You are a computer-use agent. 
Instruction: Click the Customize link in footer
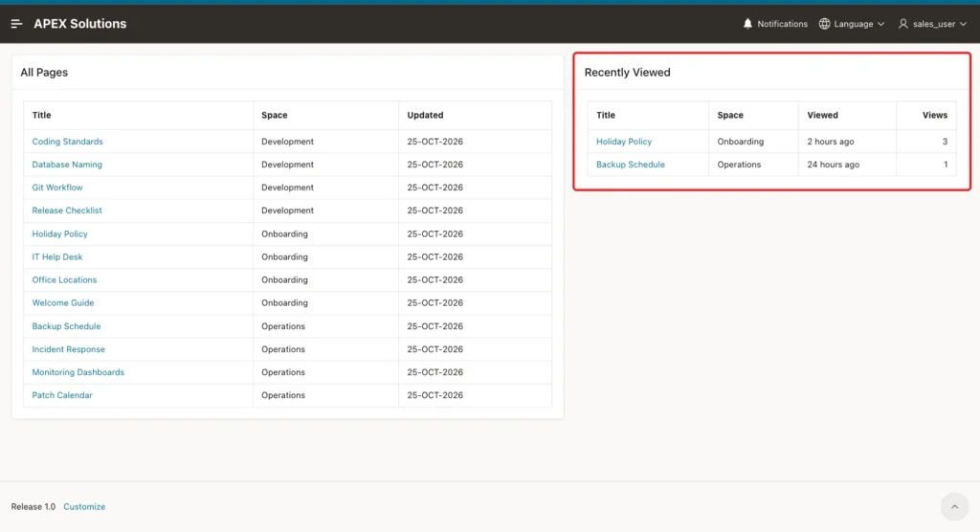pos(84,507)
